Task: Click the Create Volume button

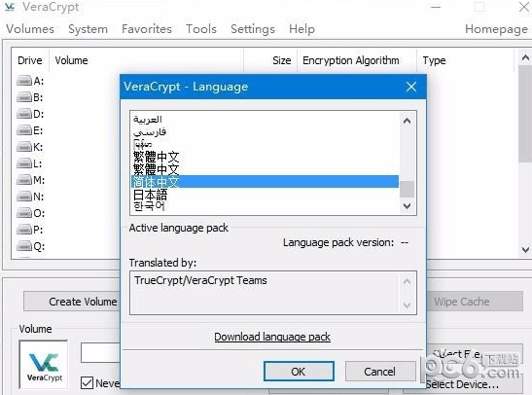Action: [72, 302]
